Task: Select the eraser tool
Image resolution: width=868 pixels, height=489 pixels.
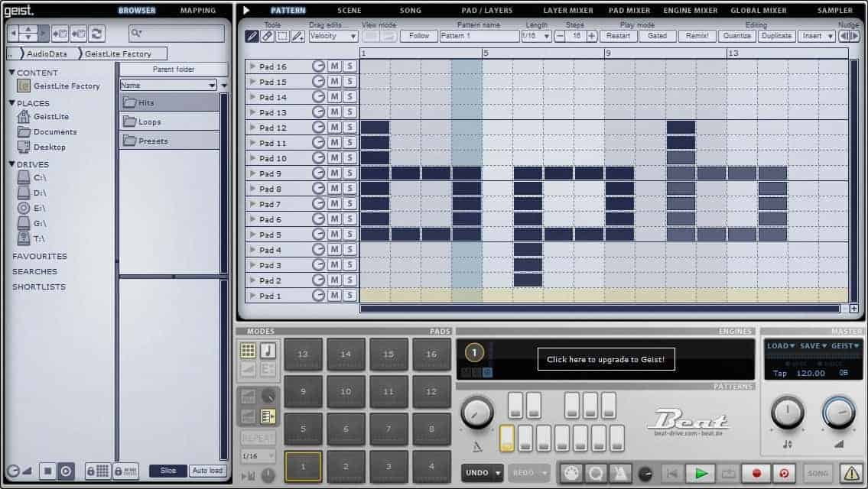Action: (x=267, y=36)
